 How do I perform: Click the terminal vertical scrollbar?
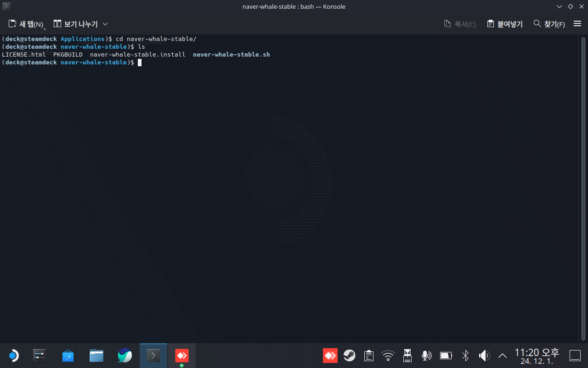coord(582,189)
